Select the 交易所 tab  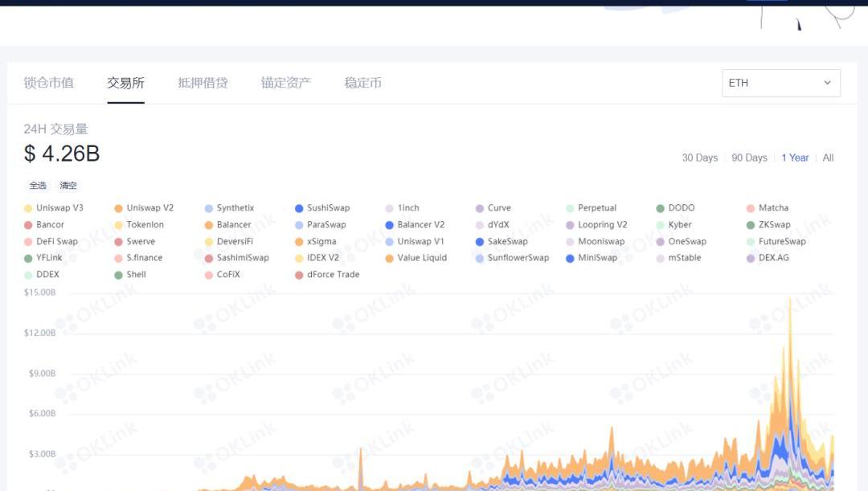tap(125, 83)
